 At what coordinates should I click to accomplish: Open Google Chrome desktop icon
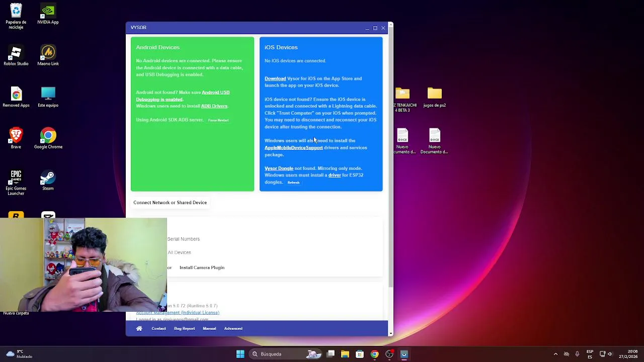tap(48, 139)
